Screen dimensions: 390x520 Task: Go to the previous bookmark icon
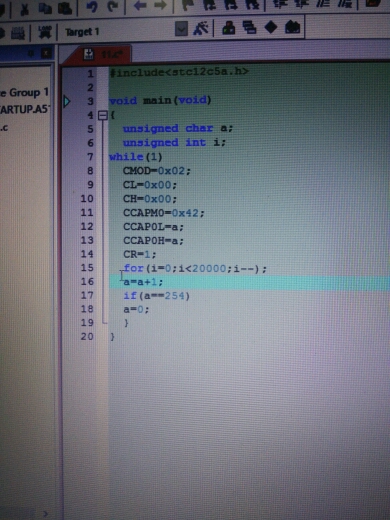tap(209, 4)
